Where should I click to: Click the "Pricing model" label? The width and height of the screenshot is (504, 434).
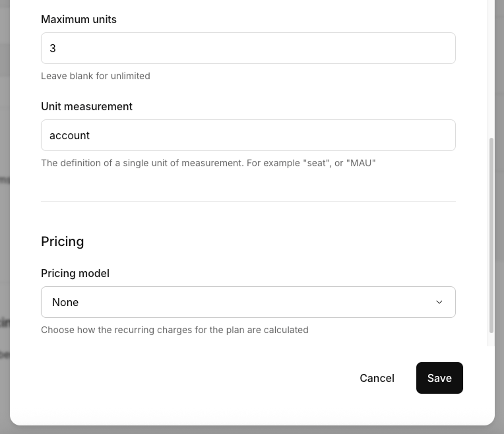coord(75,273)
